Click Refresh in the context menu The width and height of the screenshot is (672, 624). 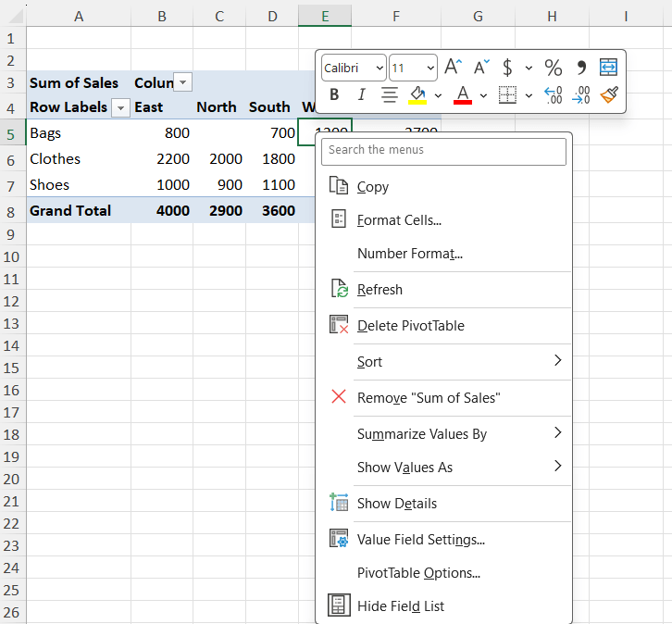pos(380,290)
